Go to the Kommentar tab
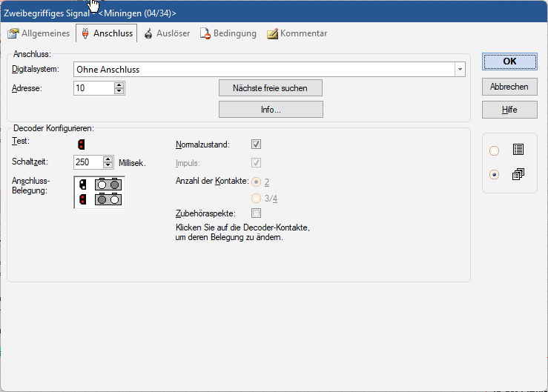This screenshot has height=392, width=548. (297, 33)
